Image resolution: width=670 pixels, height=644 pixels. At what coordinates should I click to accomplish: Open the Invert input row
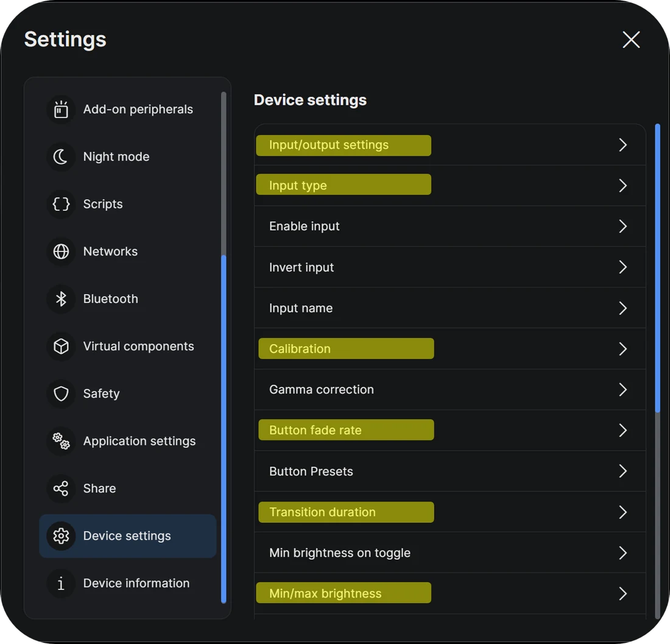coord(450,267)
